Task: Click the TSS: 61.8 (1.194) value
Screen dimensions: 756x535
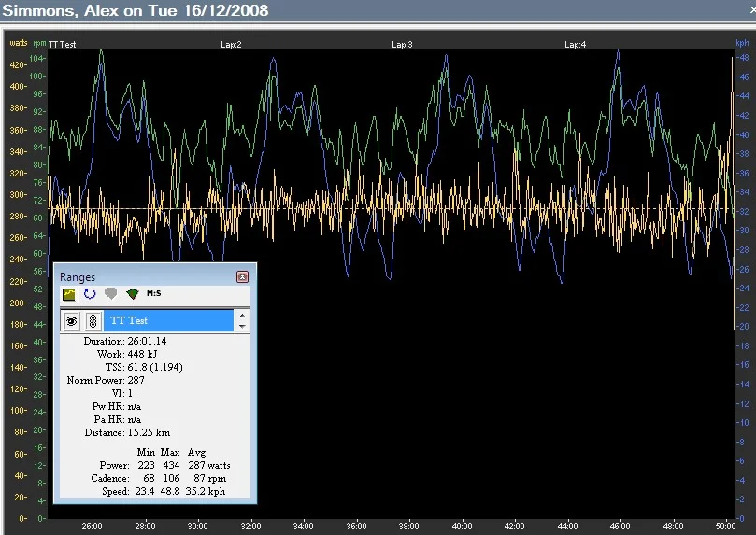Action: 155,367
